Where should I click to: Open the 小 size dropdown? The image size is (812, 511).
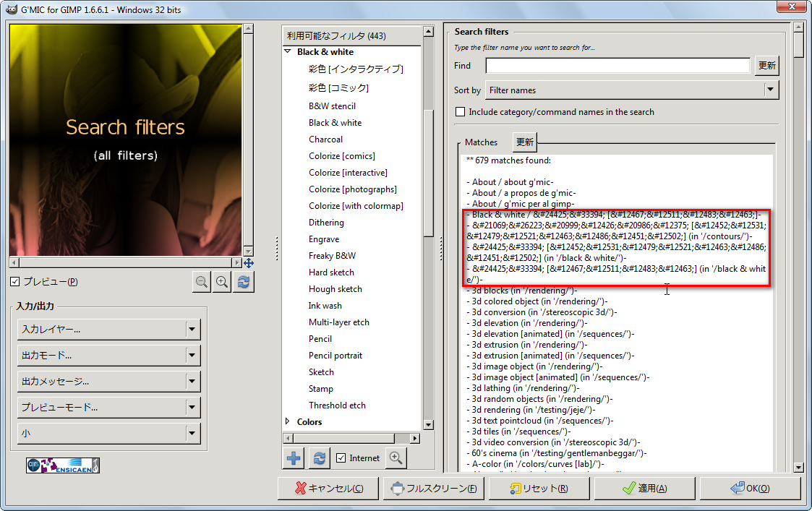point(108,434)
